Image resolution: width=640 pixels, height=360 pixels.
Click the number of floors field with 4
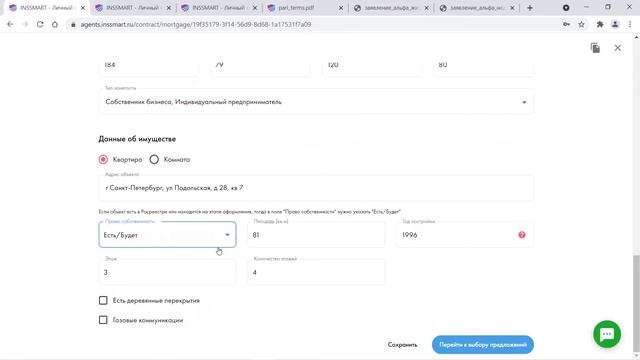[x=316, y=272]
